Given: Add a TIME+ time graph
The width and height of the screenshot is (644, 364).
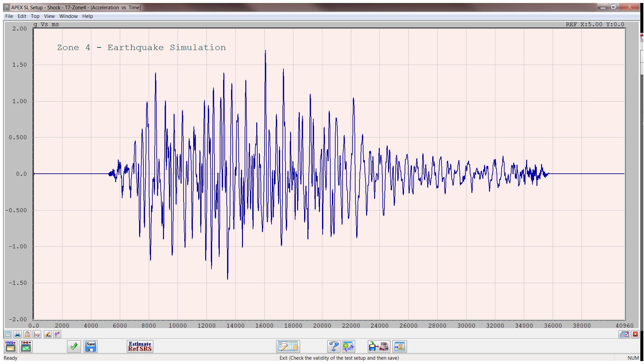Looking at the screenshot, I should click(26, 346).
